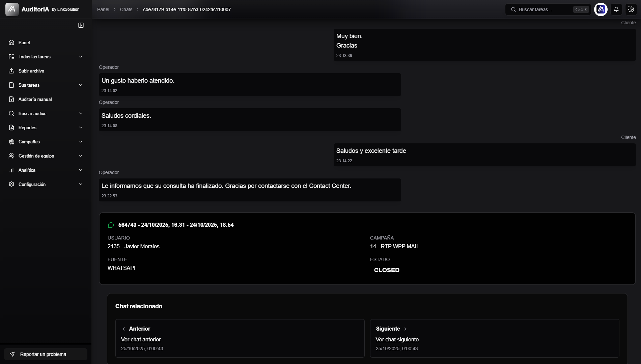Select the Analítica menu item
This screenshot has height=364, width=641.
[46, 170]
